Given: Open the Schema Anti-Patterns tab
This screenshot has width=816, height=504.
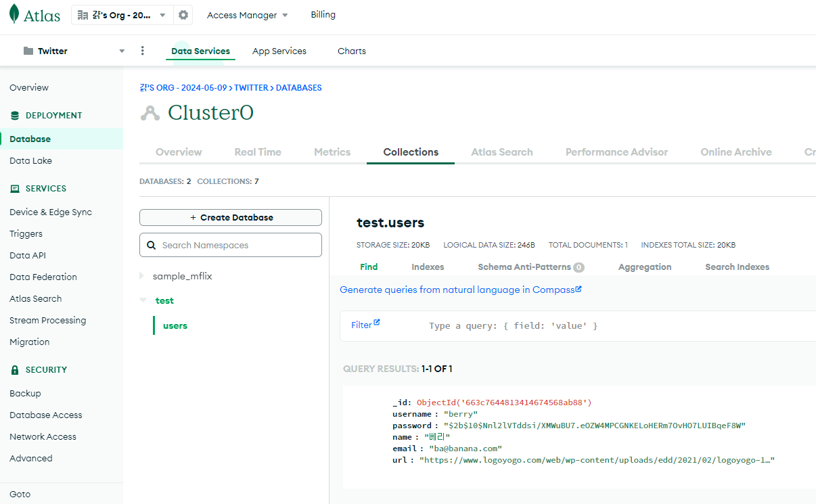Looking at the screenshot, I should [531, 267].
